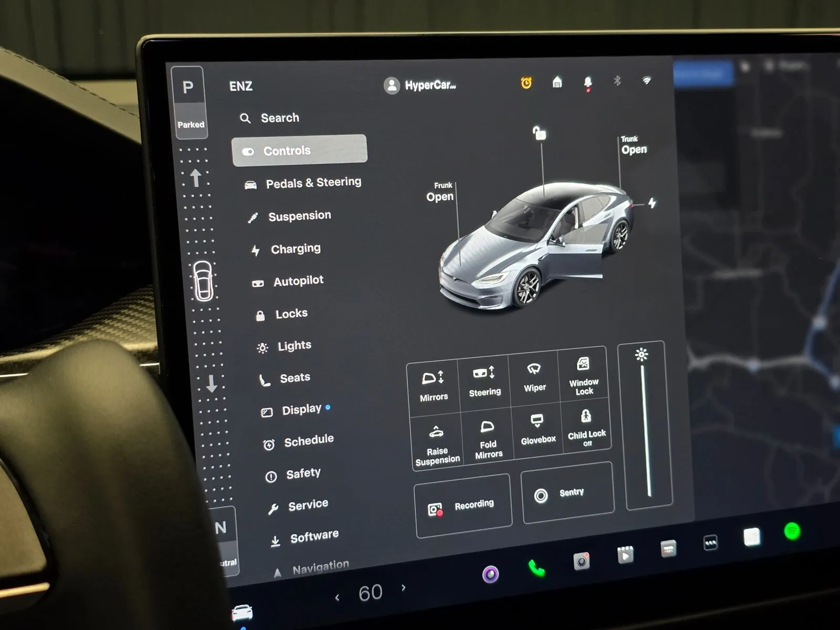Toggle Window Lock
This screenshot has width=840, height=630.
583,376
